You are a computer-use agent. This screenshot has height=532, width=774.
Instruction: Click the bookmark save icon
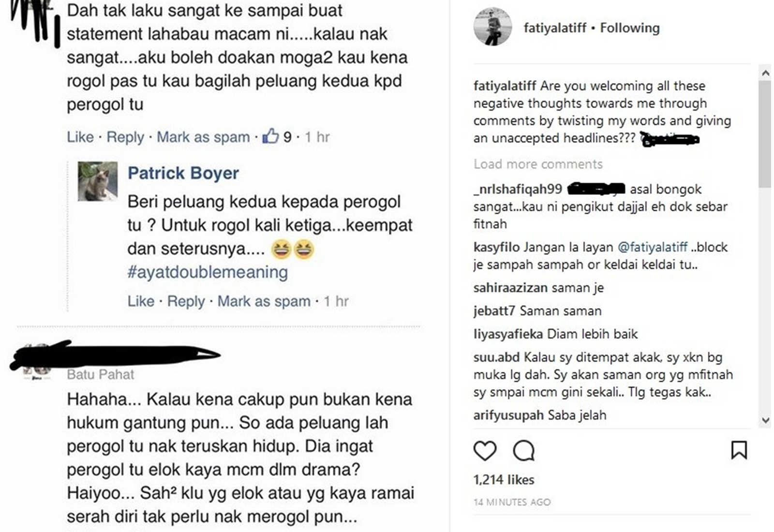pyautogui.click(x=739, y=450)
